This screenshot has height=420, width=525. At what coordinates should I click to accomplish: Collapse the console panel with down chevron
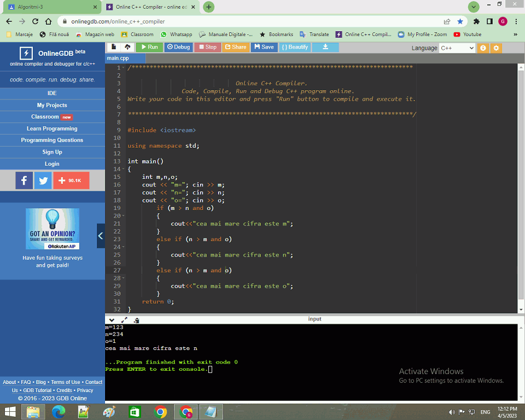tap(112, 320)
